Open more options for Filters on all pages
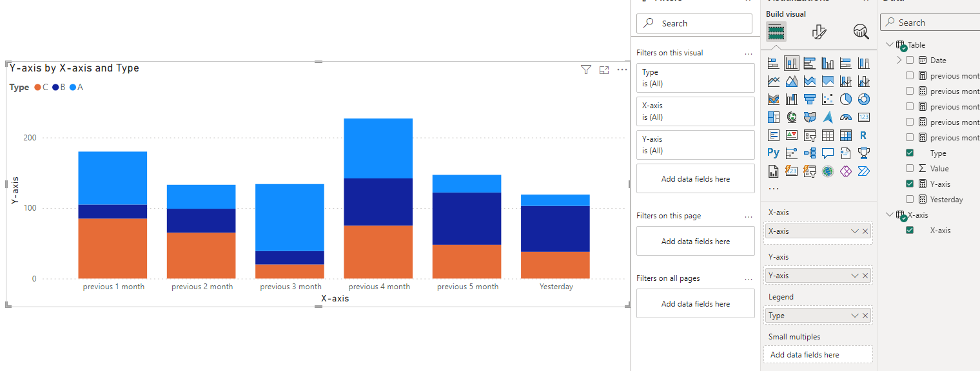Image resolution: width=980 pixels, height=371 pixels. 749,279
